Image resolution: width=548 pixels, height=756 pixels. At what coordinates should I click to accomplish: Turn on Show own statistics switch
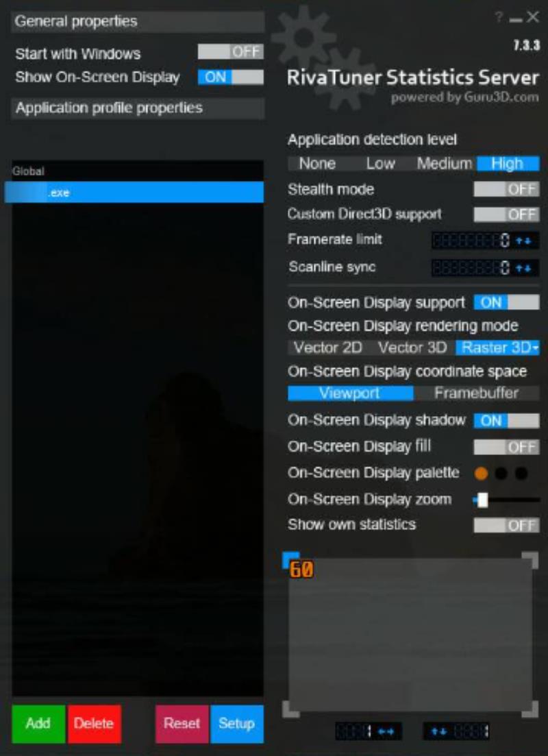[506, 525]
